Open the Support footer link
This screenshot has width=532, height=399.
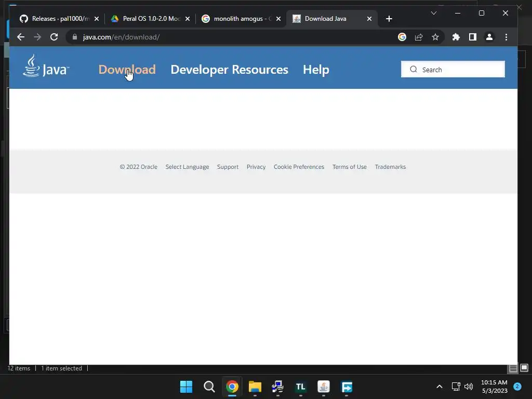point(228,167)
